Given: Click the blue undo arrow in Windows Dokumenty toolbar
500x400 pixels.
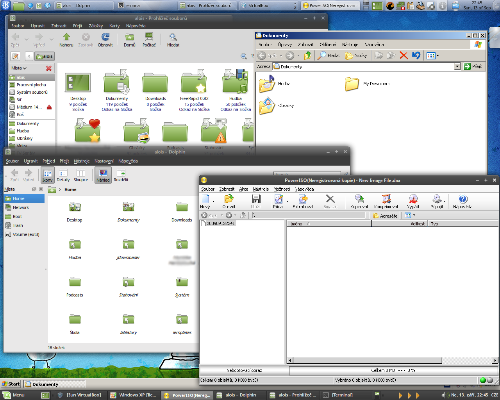Looking at the screenshot, I should pos(416,55).
